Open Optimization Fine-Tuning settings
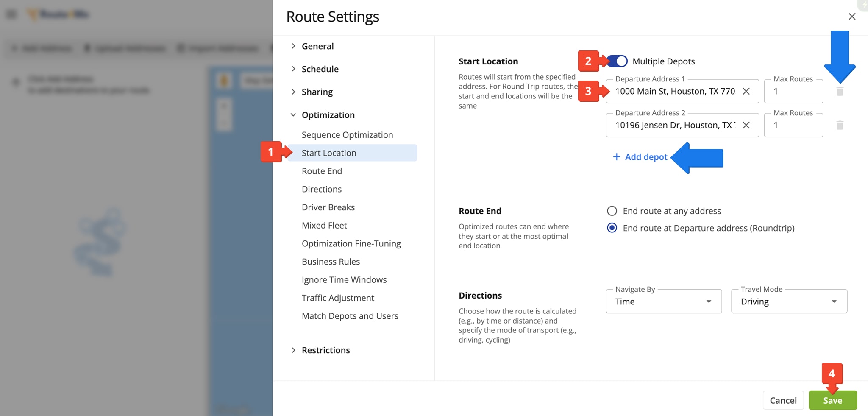This screenshot has width=868, height=416. click(x=351, y=243)
